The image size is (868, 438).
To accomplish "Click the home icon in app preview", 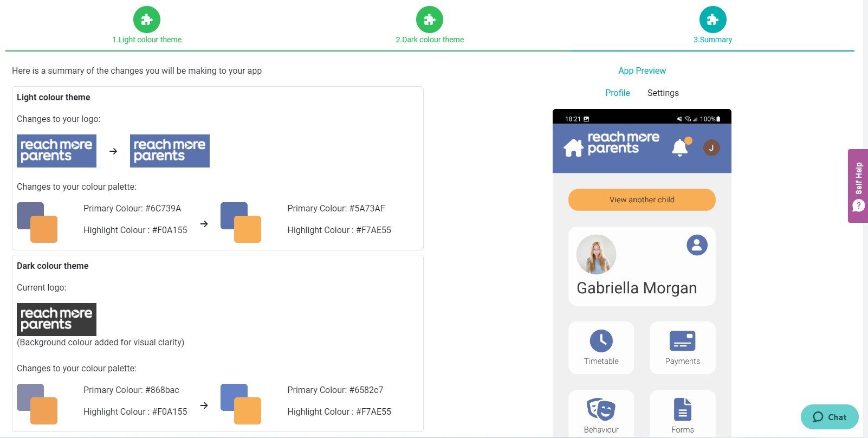I will click(573, 147).
